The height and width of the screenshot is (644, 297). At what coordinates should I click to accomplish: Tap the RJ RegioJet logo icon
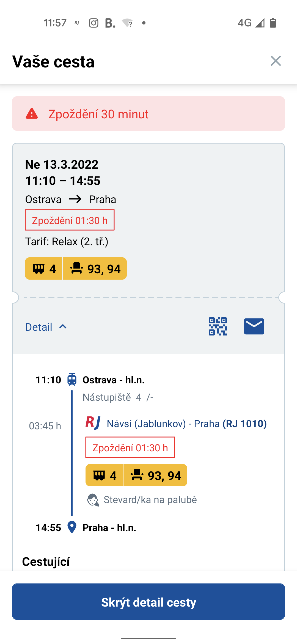93,423
